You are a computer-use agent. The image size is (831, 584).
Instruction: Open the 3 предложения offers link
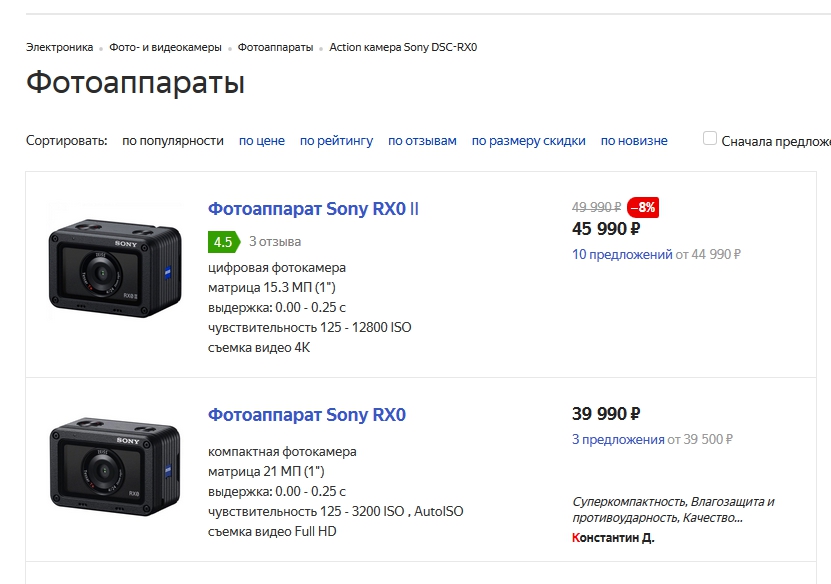[618, 439]
